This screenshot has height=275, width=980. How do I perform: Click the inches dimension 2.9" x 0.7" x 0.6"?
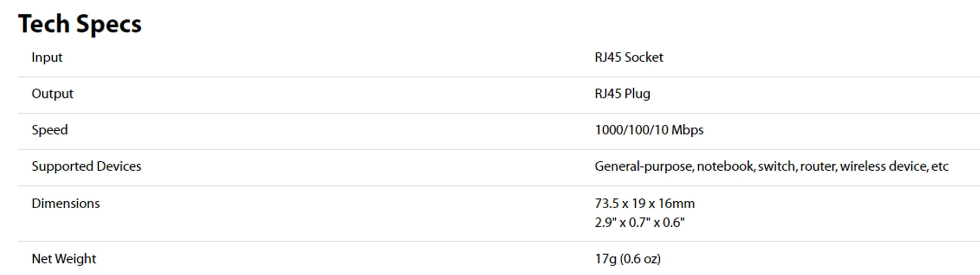639,222
